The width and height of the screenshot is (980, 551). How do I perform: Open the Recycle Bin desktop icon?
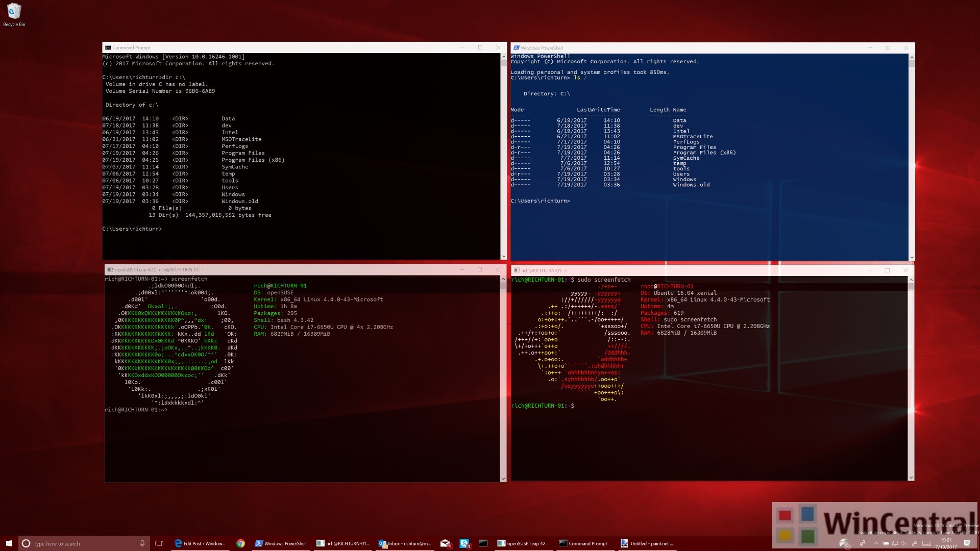click(x=14, y=15)
